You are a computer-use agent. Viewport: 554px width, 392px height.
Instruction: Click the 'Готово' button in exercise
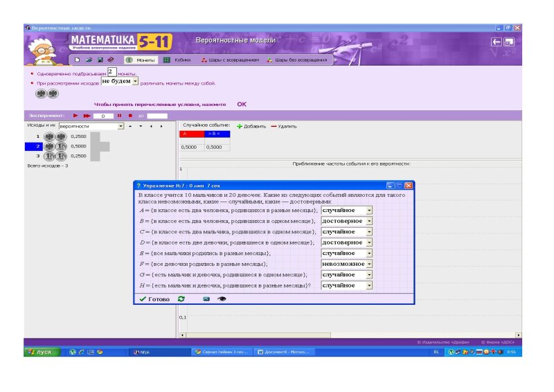click(154, 299)
